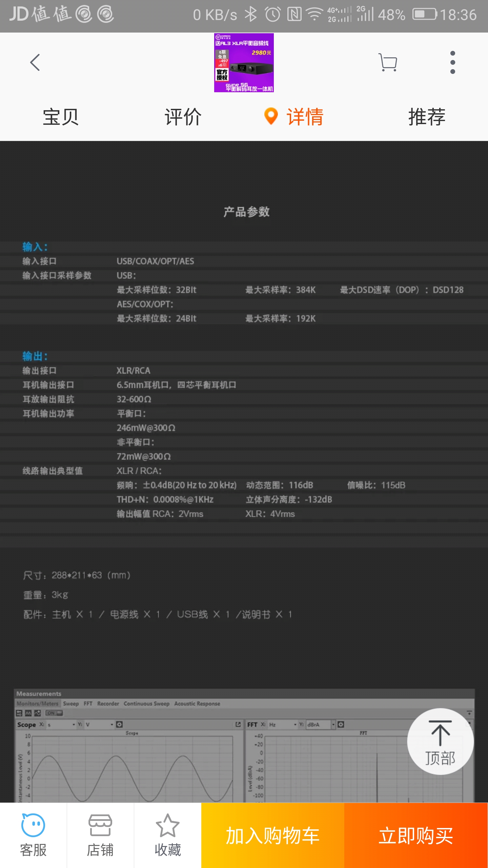The image size is (488, 868).
Task: Open the shopping cart icon
Action: pyautogui.click(x=388, y=62)
